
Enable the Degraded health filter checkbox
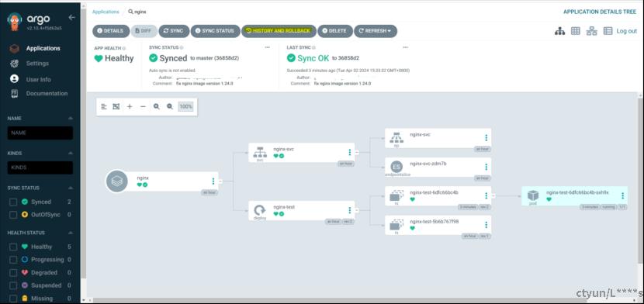13,272
